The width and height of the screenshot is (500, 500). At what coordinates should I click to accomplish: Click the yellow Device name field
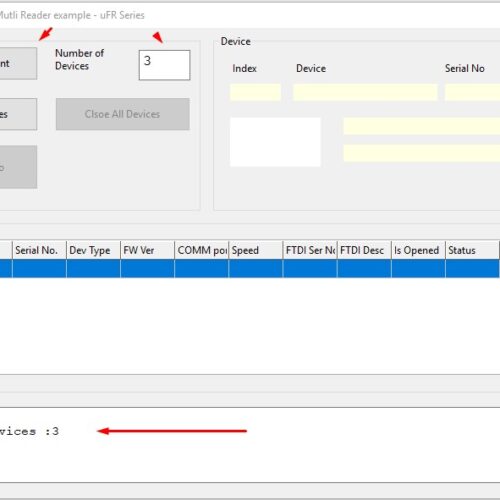click(x=365, y=92)
